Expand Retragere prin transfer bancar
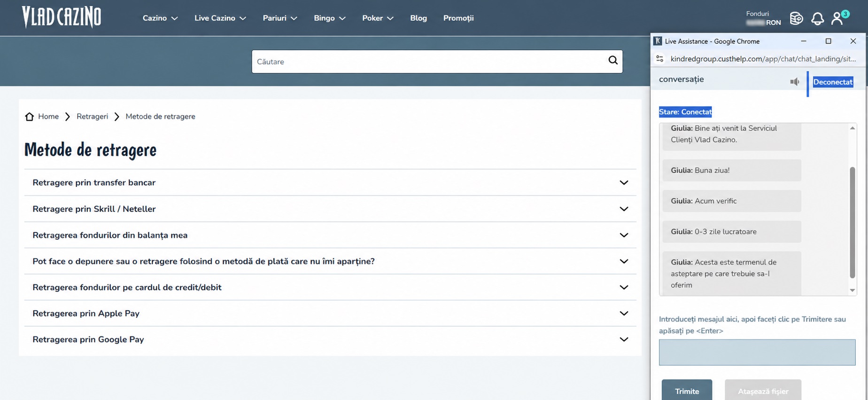The width and height of the screenshot is (868, 400). pyautogui.click(x=330, y=182)
